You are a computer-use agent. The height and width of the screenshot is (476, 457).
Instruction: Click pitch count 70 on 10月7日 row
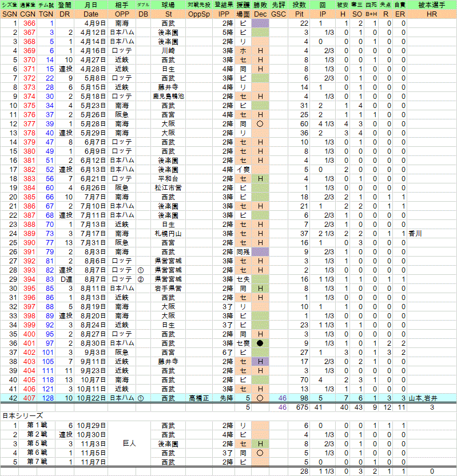pyautogui.click(x=304, y=380)
